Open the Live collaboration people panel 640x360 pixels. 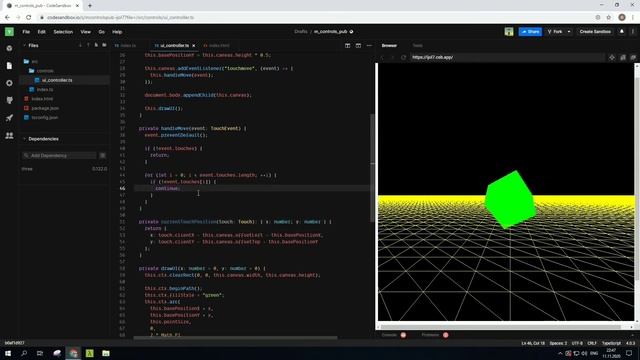[x=9, y=136]
